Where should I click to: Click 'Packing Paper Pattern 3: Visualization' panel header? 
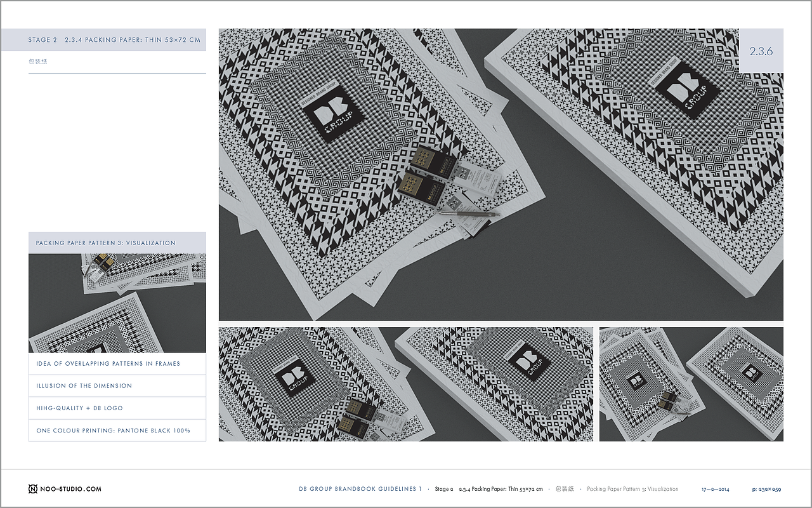point(117,243)
